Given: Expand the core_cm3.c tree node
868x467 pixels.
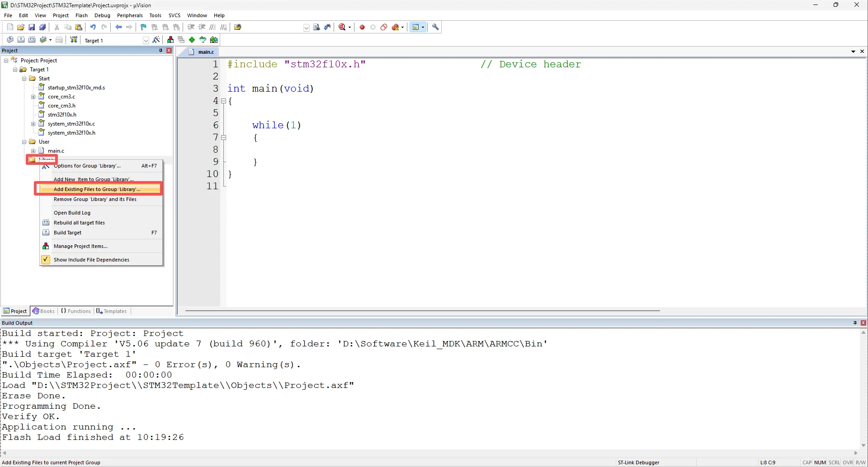Looking at the screenshot, I should 33,97.
